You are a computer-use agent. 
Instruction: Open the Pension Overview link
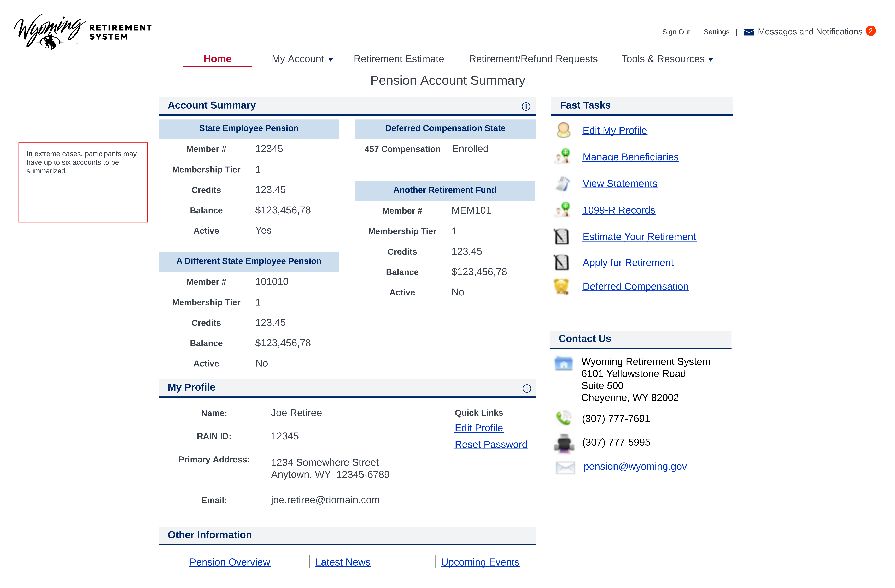pyautogui.click(x=229, y=562)
